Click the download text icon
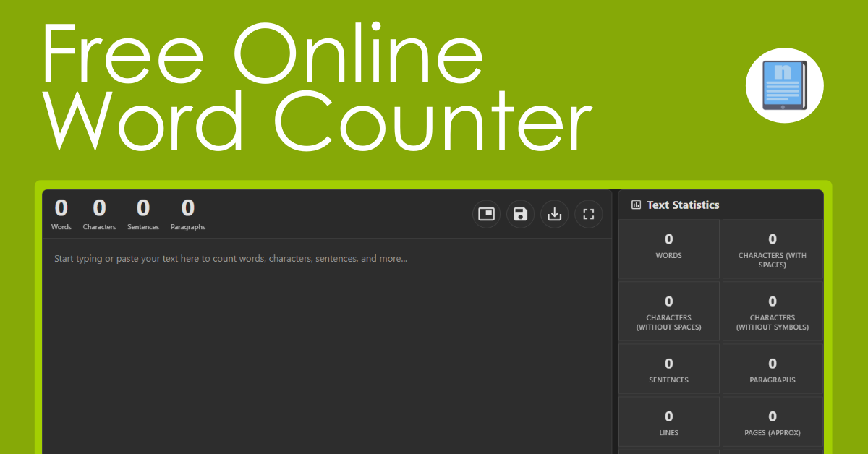Image resolution: width=868 pixels, height=454 pixels. 554,214
